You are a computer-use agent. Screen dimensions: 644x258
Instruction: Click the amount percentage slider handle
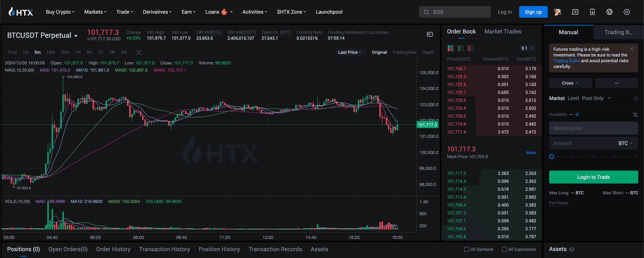tap(551, 157)
